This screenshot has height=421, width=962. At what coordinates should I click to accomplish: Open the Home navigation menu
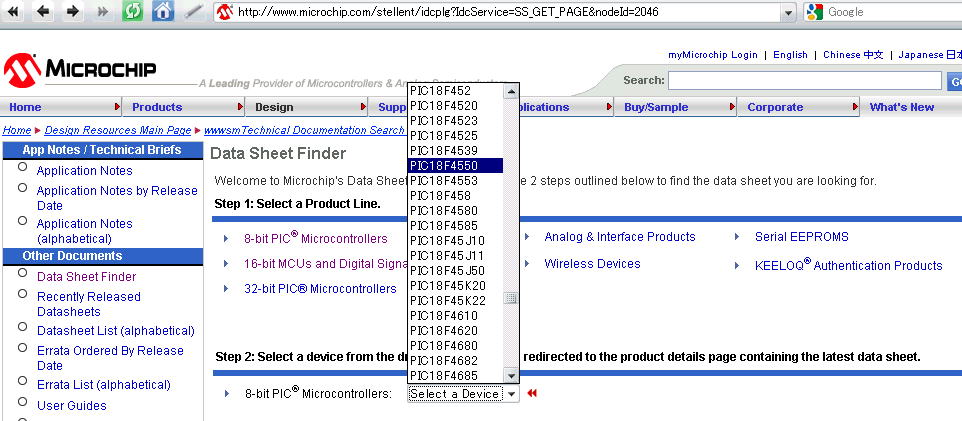61,107
